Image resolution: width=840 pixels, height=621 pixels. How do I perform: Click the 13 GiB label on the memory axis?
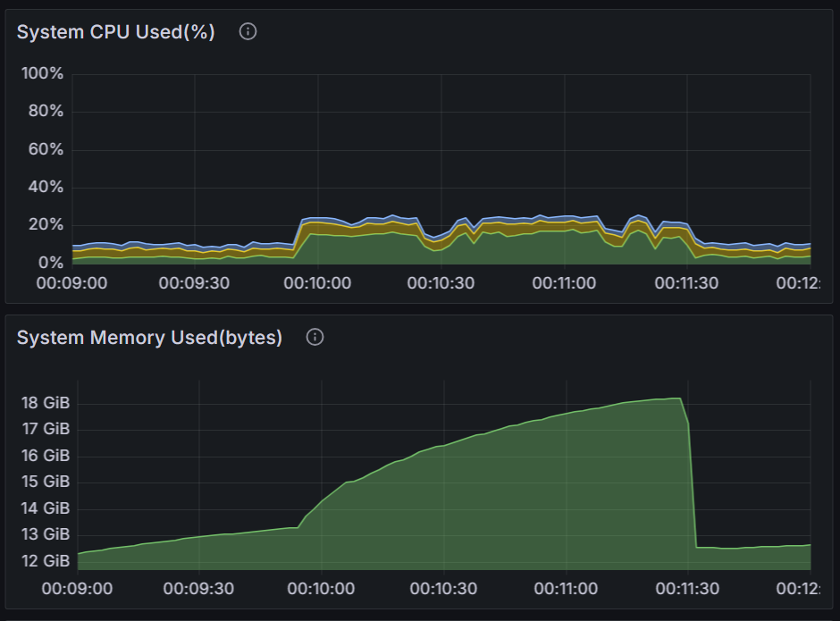[x=46, y=534]
